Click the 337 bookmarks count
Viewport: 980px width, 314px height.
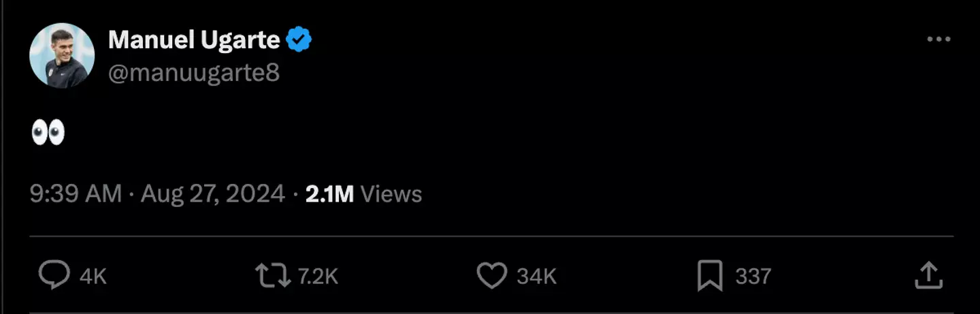click(x=753, y=276)
